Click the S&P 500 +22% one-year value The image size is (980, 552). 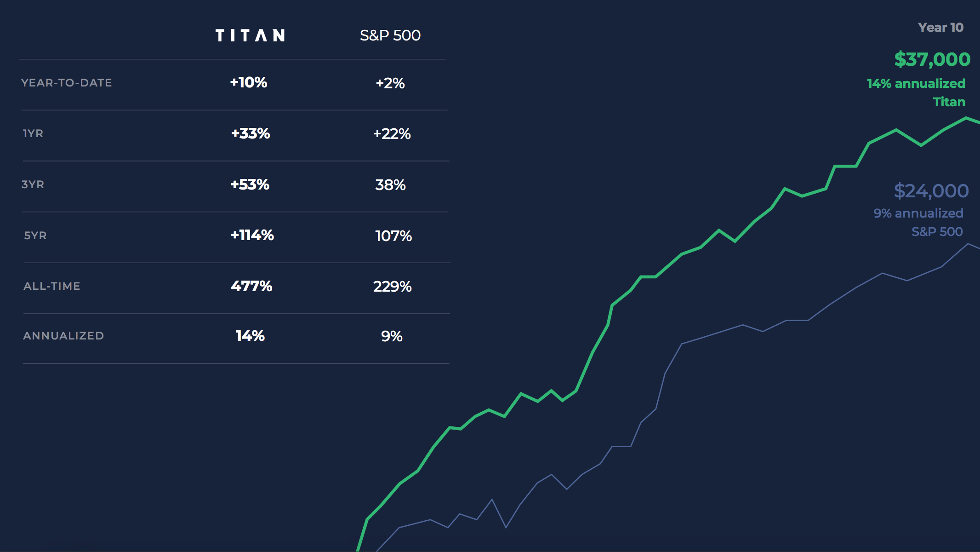(392, 134)
